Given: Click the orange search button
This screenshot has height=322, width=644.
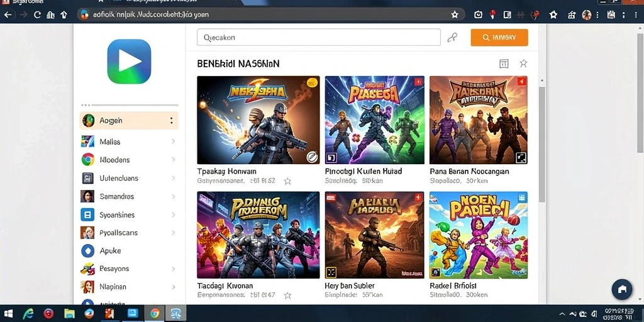Looking at the screenshot, I should (x=499, y=37).
